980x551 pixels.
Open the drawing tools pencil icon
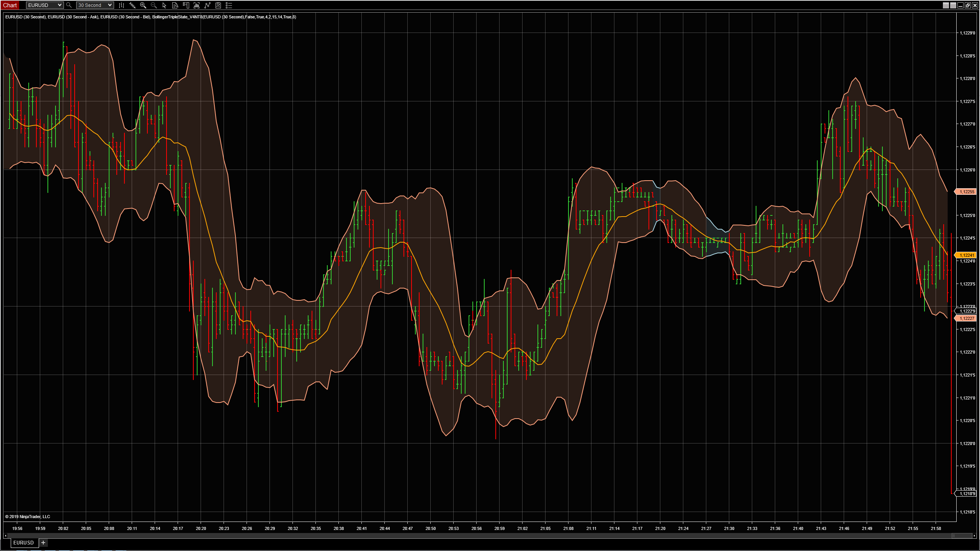pos(132,5)
